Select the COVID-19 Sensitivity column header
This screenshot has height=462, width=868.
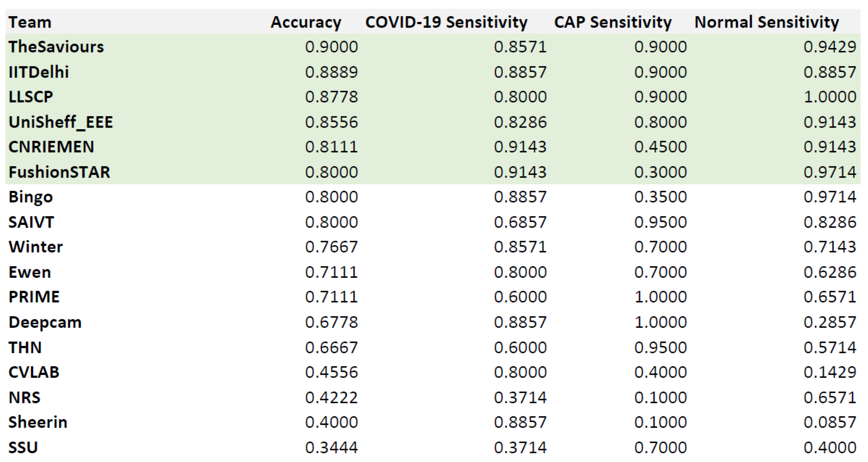click(x=446, y=23)
